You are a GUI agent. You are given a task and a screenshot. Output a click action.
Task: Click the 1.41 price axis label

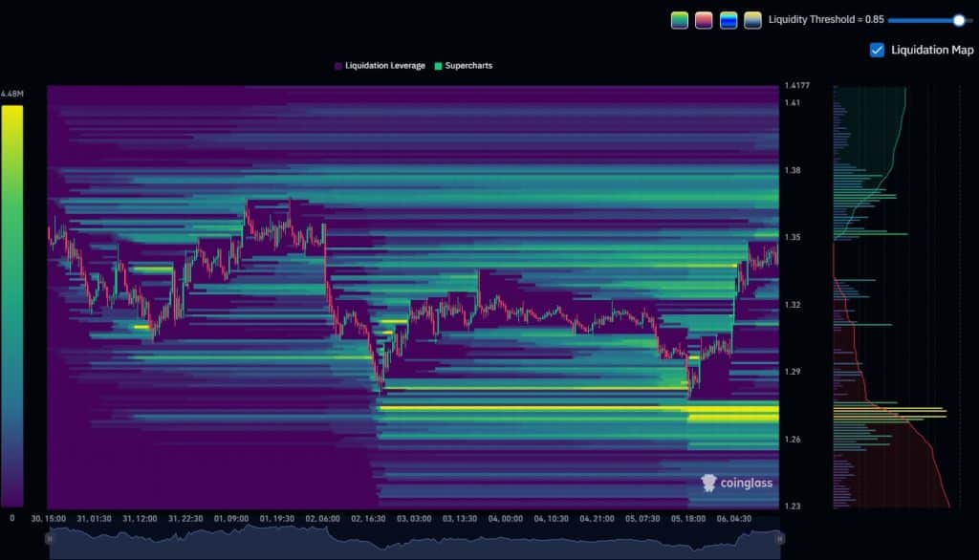pos(793,103)
